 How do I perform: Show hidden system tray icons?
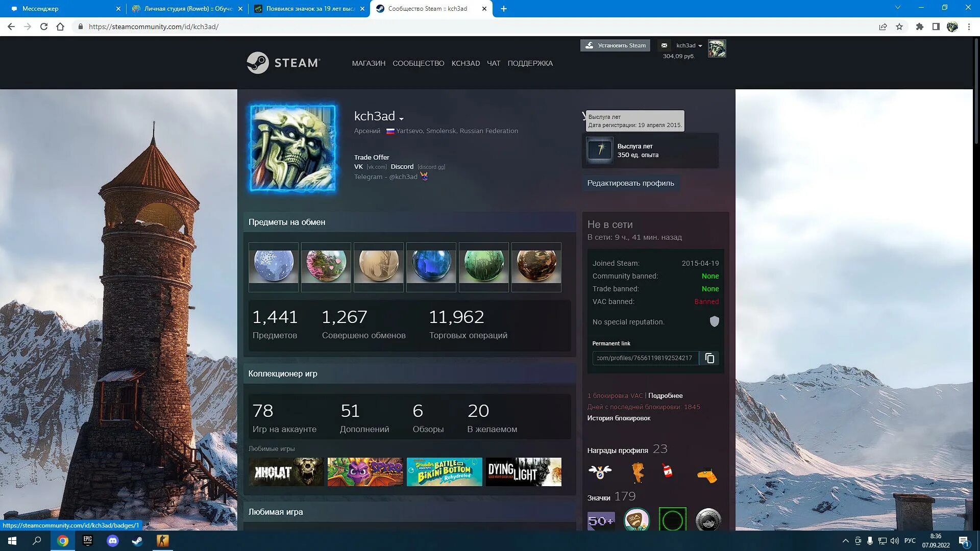coord(845,541)
